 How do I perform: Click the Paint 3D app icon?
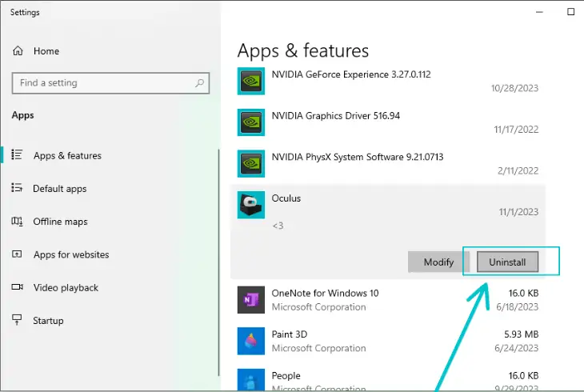coord(251,341)
